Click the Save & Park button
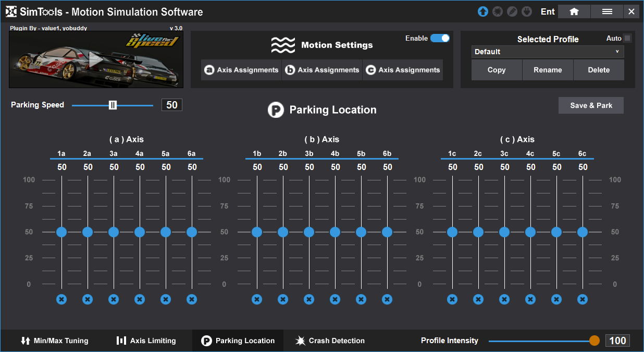 [x=591, y=105]
